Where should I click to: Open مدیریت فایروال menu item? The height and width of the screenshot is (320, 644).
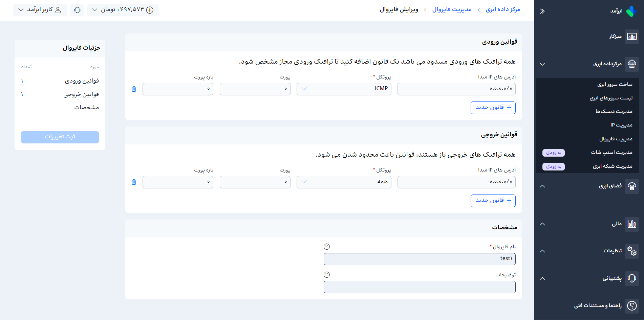[616, 139]
